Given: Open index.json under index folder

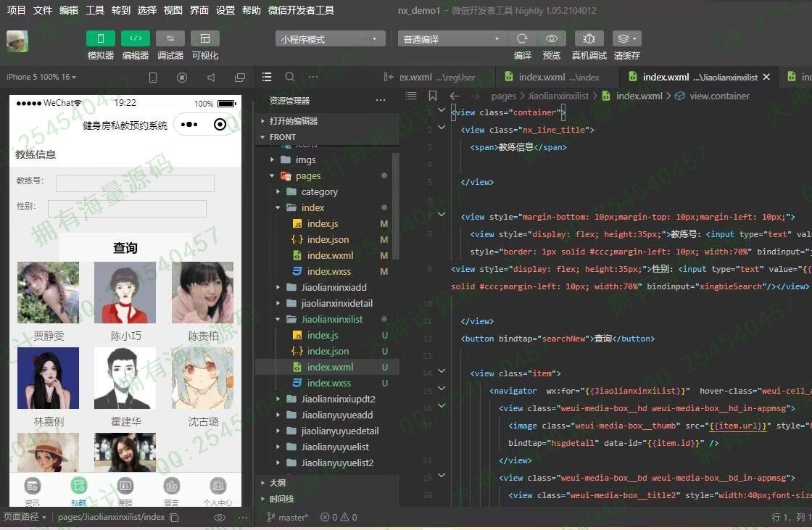Looking at the screenshot, I should click(328, 239).
